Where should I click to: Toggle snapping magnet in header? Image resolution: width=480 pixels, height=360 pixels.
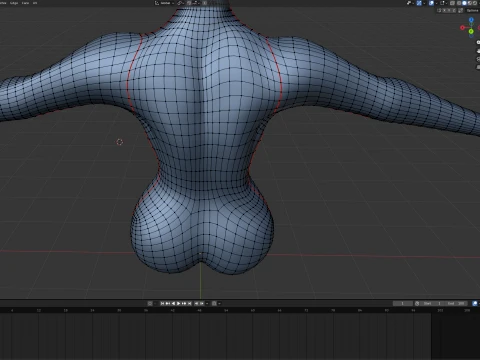[189, 3]
